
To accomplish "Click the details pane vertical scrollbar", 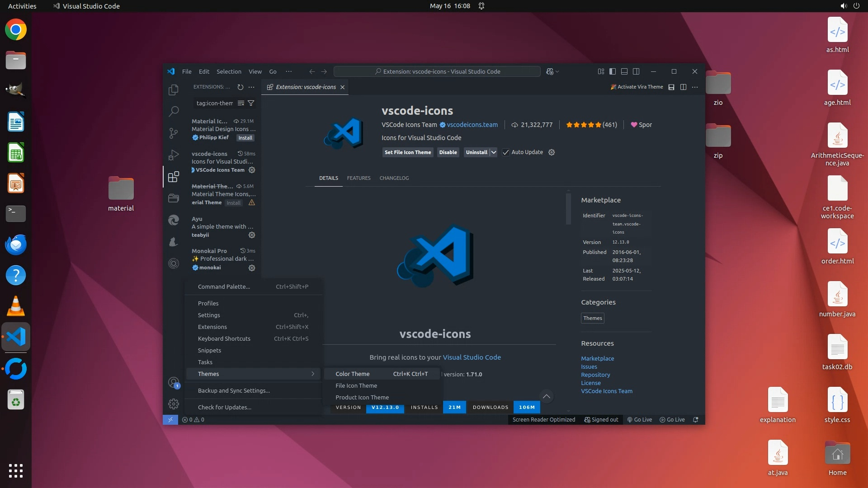I will pyautogui.click(x=568, y=208).
